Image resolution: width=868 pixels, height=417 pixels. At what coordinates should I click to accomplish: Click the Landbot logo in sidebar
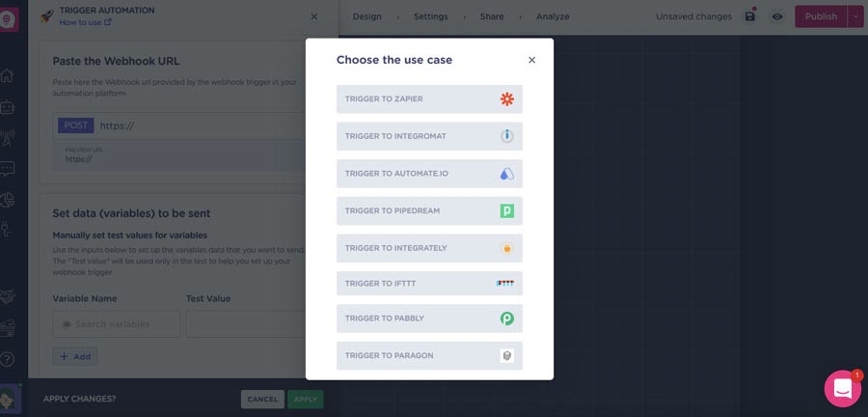point(8,19)
